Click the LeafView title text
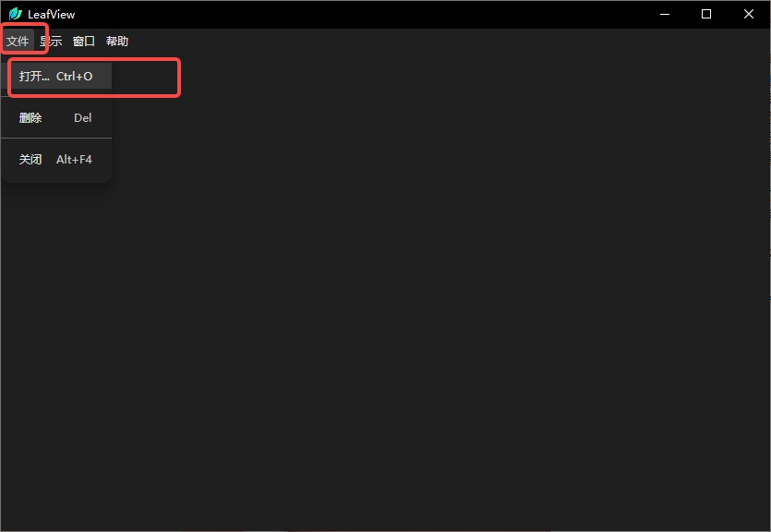771x532 pixels. click(51, 14)
